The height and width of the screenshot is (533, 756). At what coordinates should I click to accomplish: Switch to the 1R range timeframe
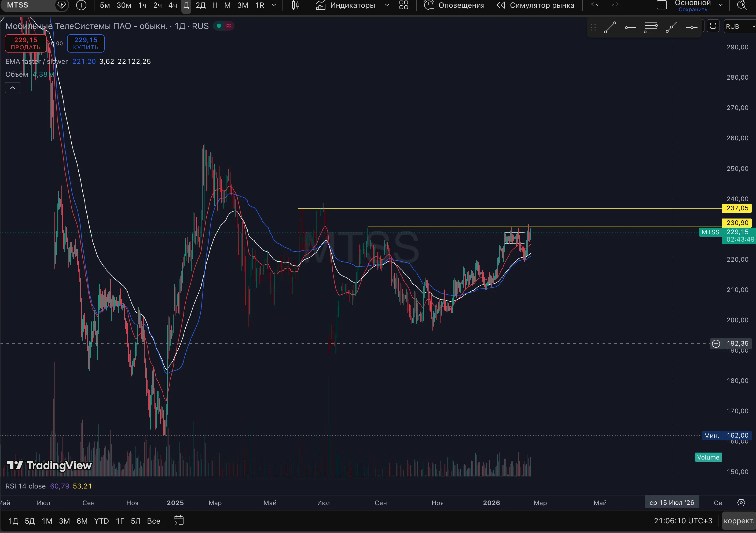tap(260, 5)
